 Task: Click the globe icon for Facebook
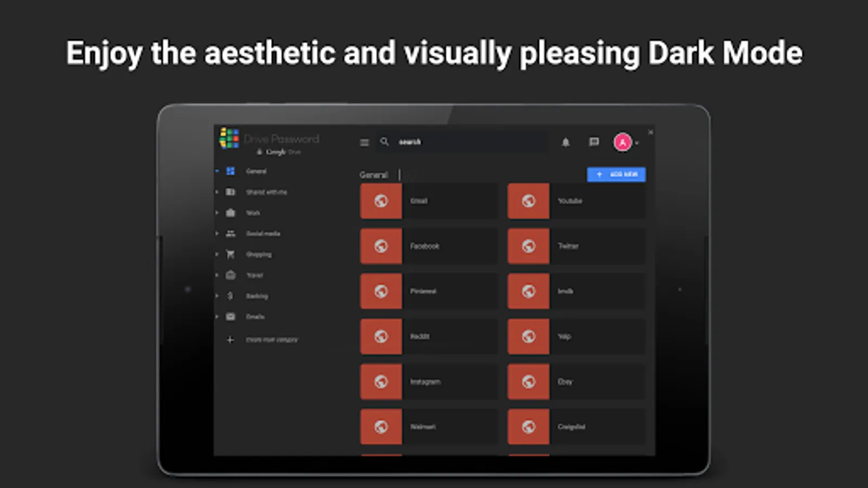(381, 246)
